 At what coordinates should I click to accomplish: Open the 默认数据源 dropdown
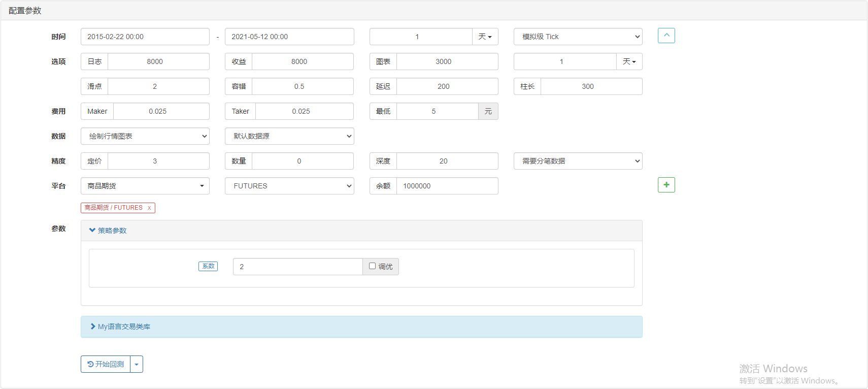pyautogui.click(x=289, y=136)
